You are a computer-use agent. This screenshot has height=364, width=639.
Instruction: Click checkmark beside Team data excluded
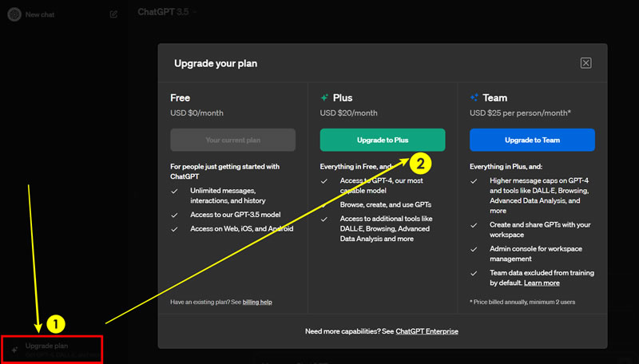click(x=474, y=274)
